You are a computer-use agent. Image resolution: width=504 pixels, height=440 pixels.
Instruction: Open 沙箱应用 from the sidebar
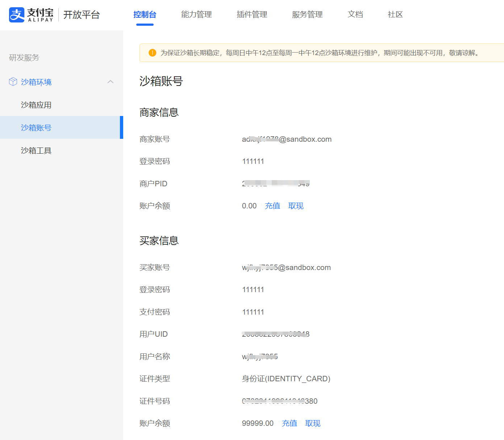coord(36,105)
